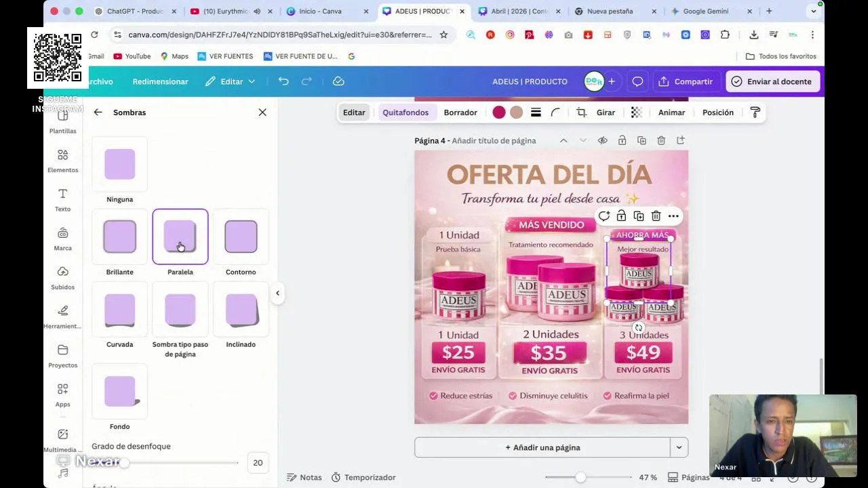This screenshot has height=488, width=868.
Task: Expand the add page dropdown arrow
Action: coord(679,447)
